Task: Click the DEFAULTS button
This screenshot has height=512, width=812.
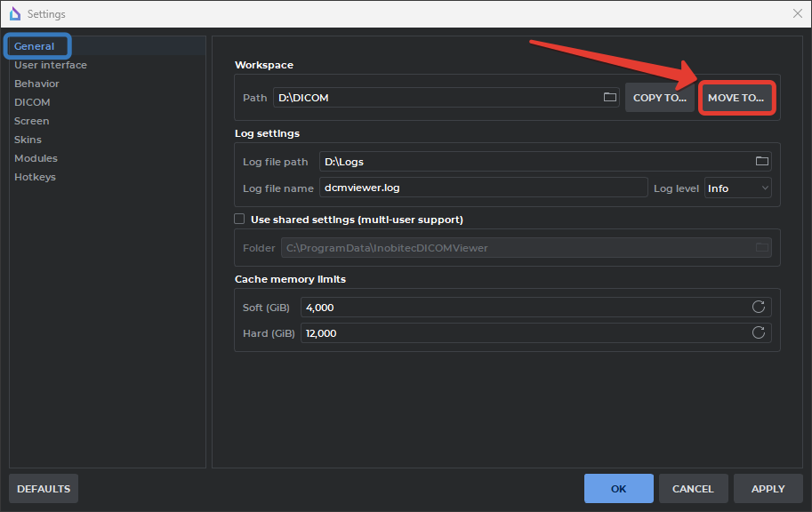Action: click(x=44, y=489)
